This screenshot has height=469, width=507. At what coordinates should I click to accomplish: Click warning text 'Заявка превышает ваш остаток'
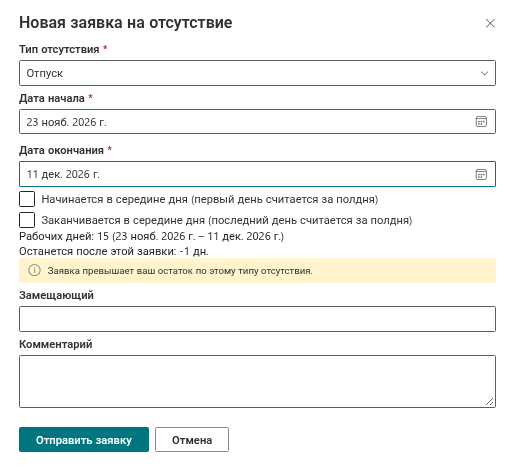180,271
